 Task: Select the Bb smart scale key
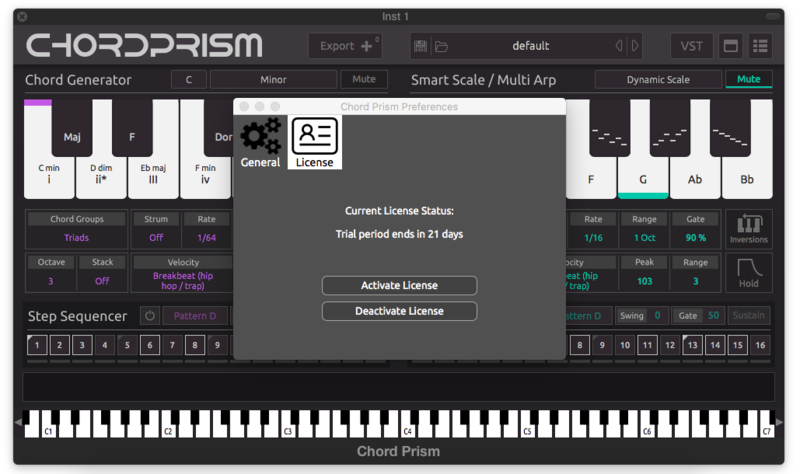[747, 179]
